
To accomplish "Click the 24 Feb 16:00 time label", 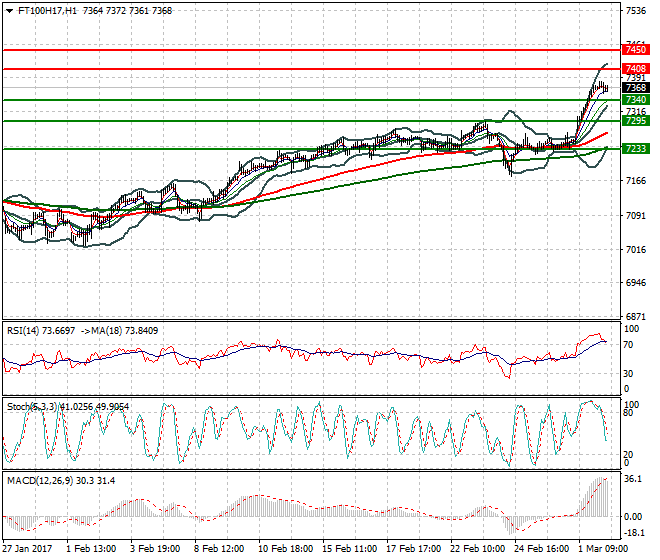I will point(542,549).
